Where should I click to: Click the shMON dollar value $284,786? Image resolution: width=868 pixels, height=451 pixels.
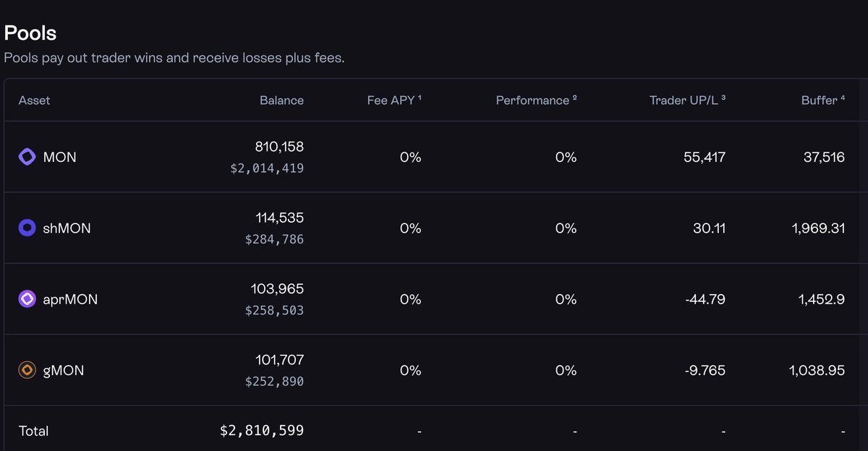click(274, 239)
